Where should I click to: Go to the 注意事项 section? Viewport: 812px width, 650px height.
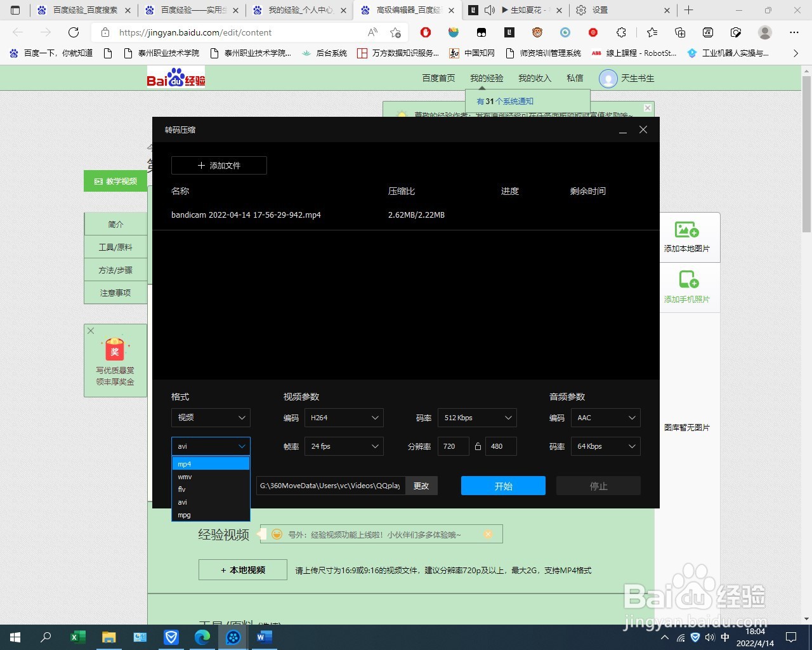[x=115, y=293]
